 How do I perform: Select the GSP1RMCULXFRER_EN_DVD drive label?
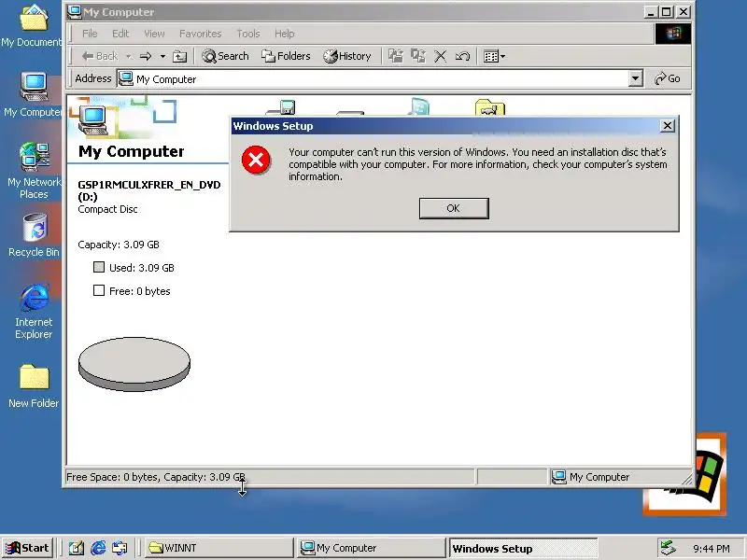pyautogui.click(x=149, y=190)
